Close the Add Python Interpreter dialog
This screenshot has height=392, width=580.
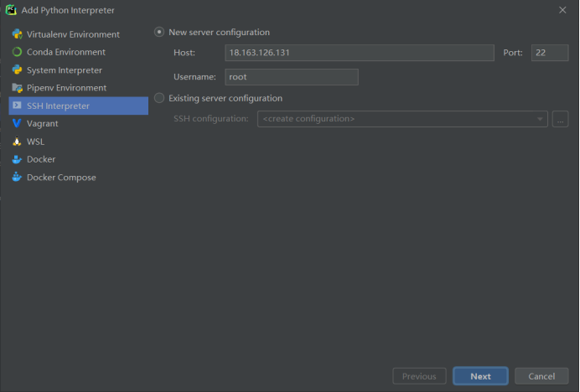[x=562, y=10]
